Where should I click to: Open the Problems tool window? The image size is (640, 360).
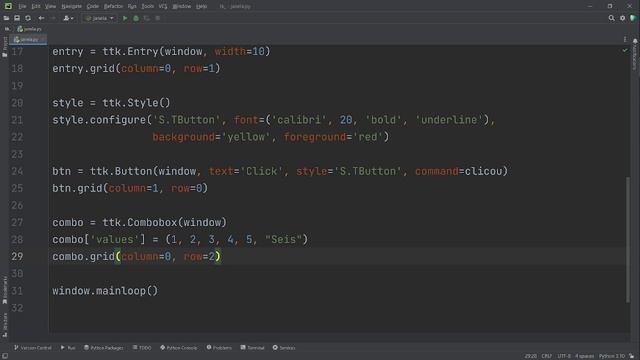(219, 348)
